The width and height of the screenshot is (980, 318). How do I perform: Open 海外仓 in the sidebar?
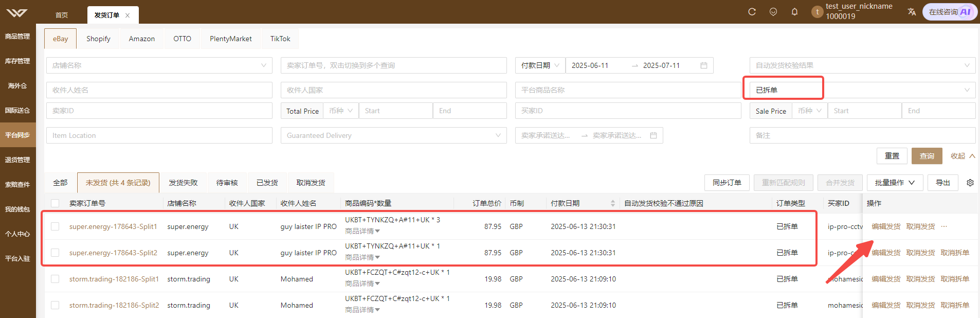(x=17, y=86)
